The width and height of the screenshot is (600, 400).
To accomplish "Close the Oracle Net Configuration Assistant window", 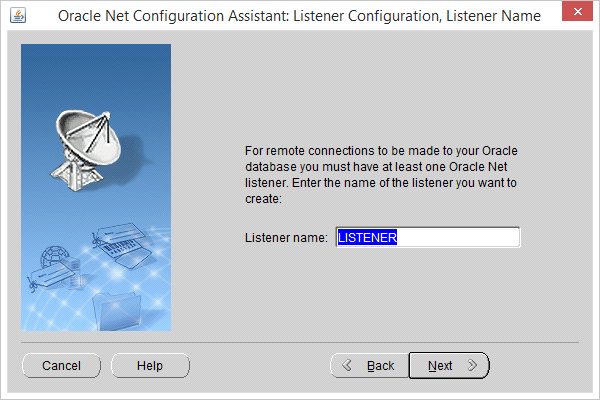I will 577,11.
